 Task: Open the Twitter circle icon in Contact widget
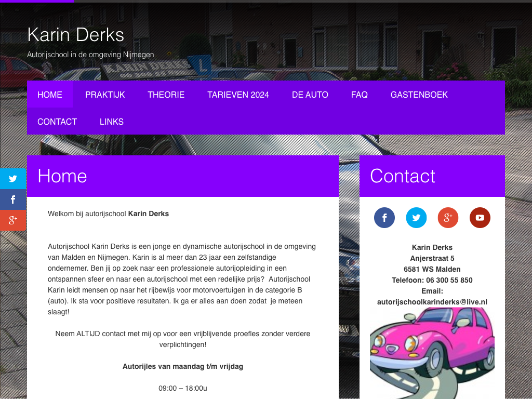point(416,218)
